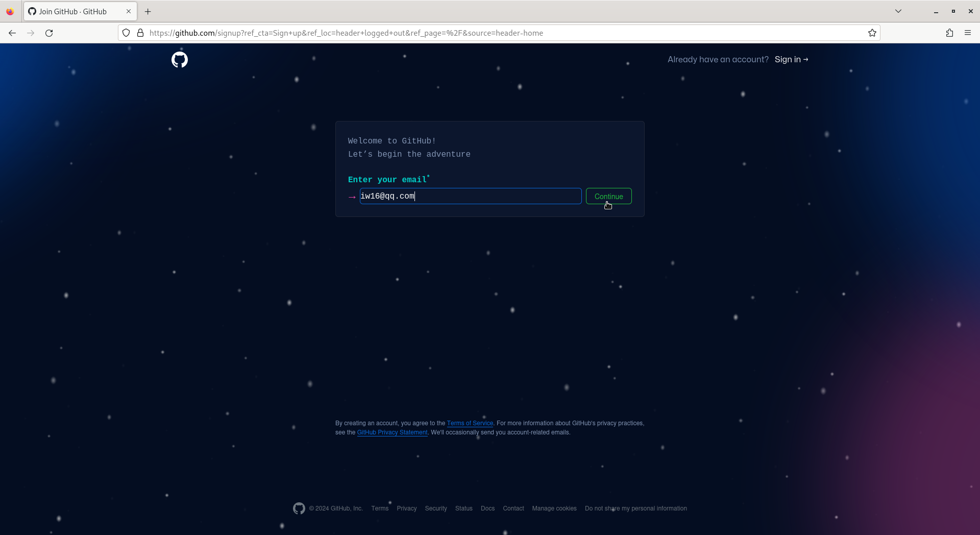Image resolution: width=980 pixels, height=535 pixels.
Task: Click the Continue button
Action: point(608,196)
